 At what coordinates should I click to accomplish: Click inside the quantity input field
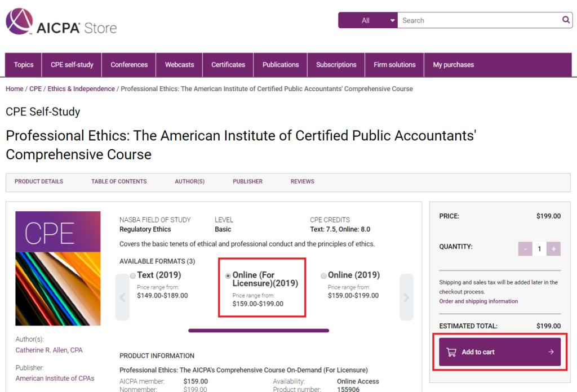coord(539,248)
